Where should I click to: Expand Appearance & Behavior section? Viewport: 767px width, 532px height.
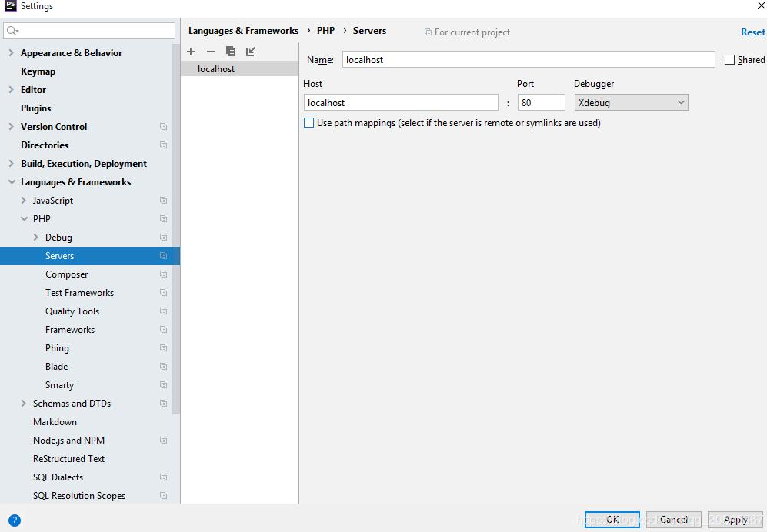coord(12,53)
